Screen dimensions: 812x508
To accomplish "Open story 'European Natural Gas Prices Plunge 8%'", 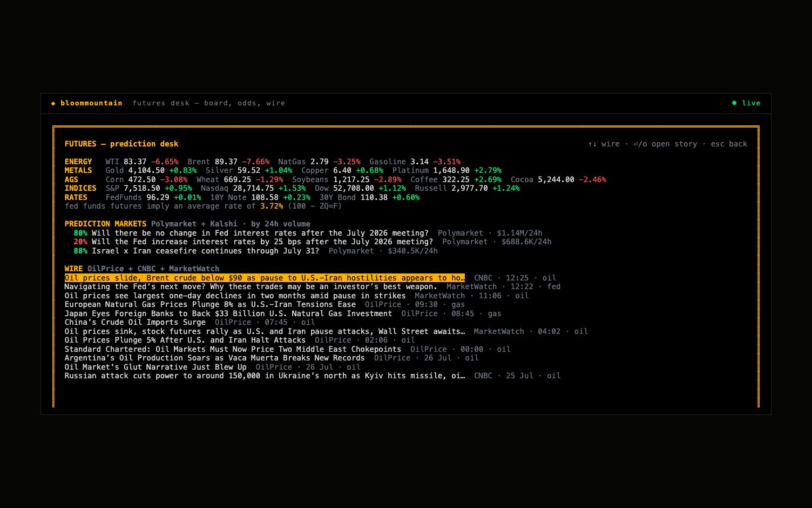I will pos(210,304).
